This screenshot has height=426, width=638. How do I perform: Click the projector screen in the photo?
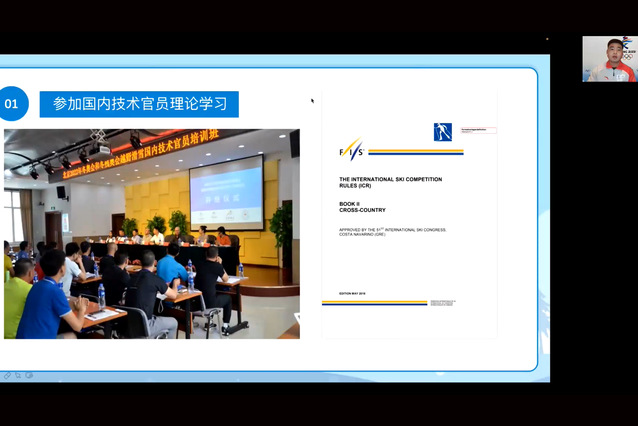click(226, 190)
